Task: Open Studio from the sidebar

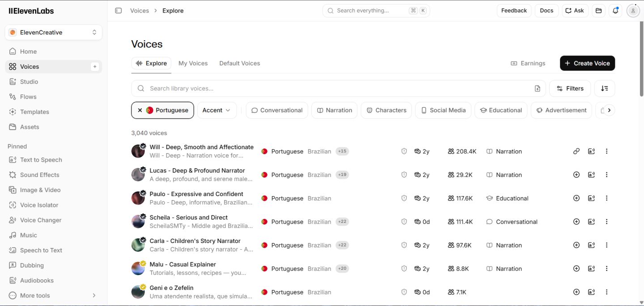Action: [x=54, y=82]
